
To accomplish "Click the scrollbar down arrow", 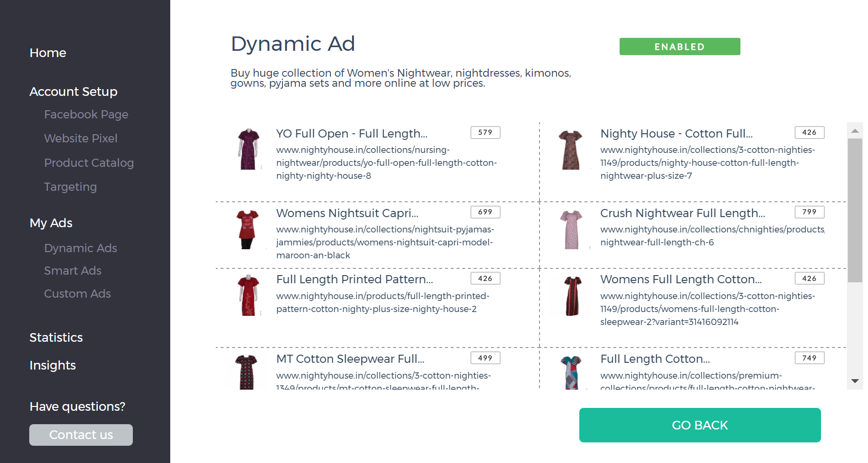I will (x=855, y=381).
